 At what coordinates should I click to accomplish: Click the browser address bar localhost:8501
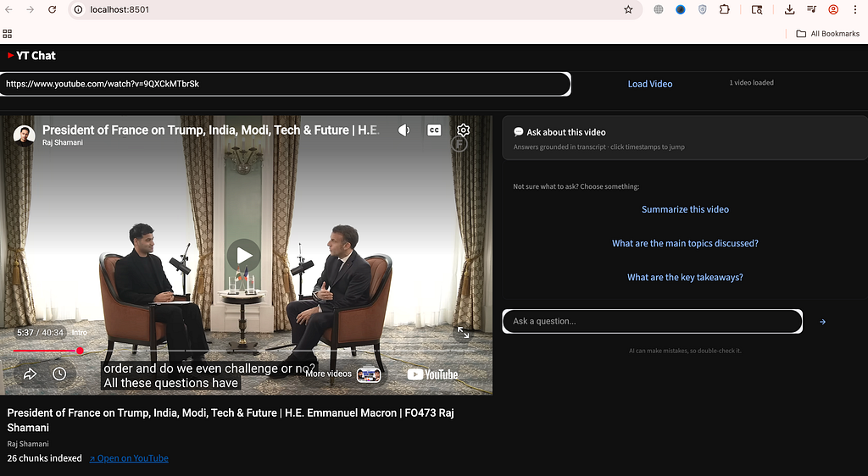click(x=354, y=9)
